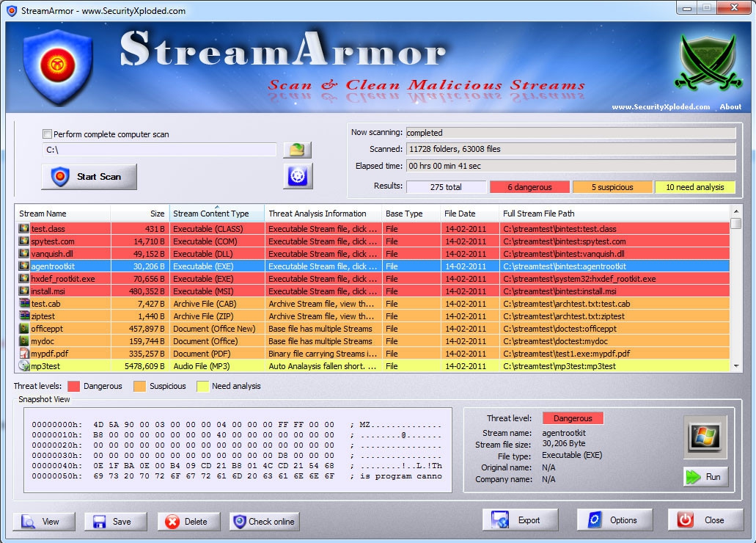The height and width of the screenshot is (543, 756).
Task: Open the scan settings gear button
Action: pos(298,175)
